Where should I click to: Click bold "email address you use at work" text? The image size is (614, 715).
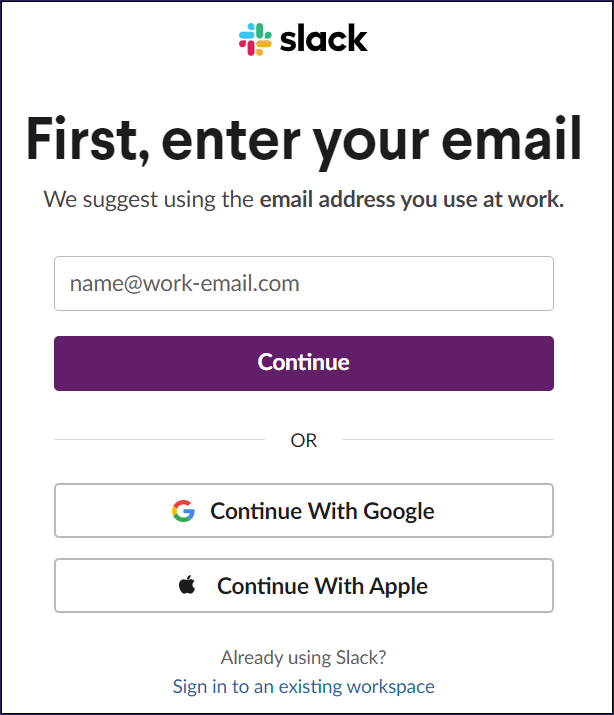pos(411,199)
